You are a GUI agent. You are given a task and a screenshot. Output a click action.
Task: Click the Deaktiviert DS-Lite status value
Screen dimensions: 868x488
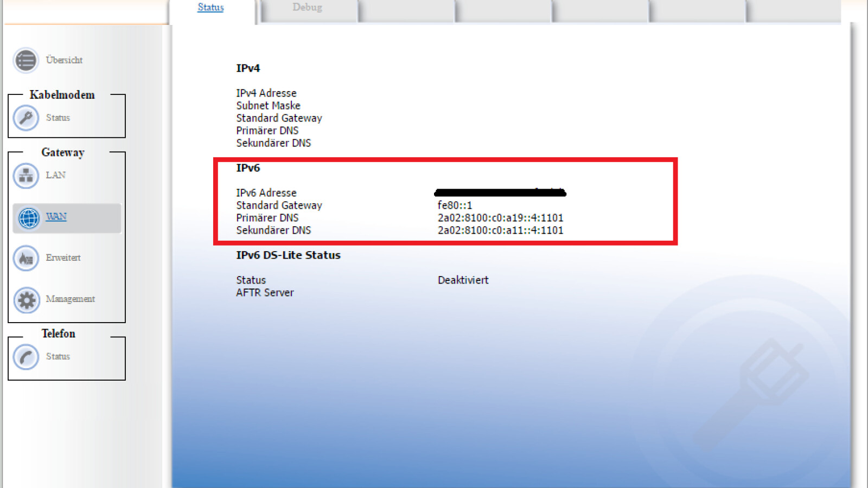pyautogui.click(x=463, y=280)
